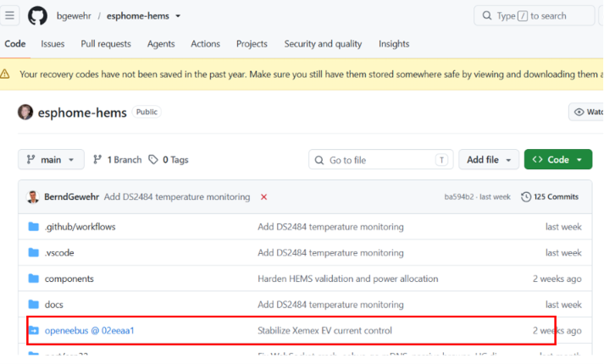Open the Insights tab
Image resolution: width=604 pixels, height=364 pixels.
point(394,44)
